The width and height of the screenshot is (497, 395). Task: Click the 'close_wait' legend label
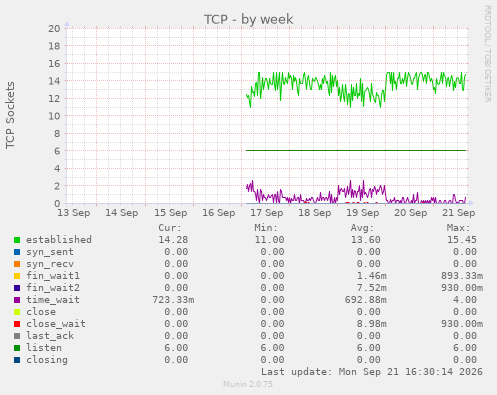click(56, 324)
